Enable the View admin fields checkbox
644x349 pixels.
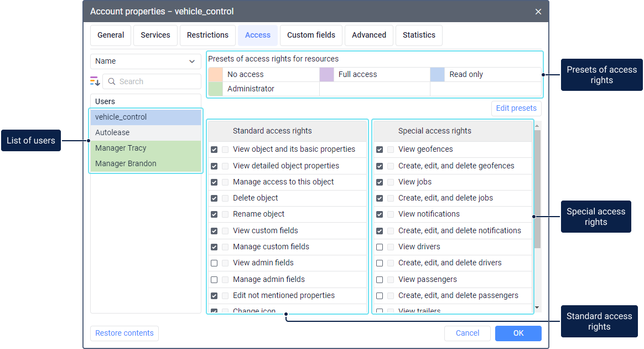(214, 263)
